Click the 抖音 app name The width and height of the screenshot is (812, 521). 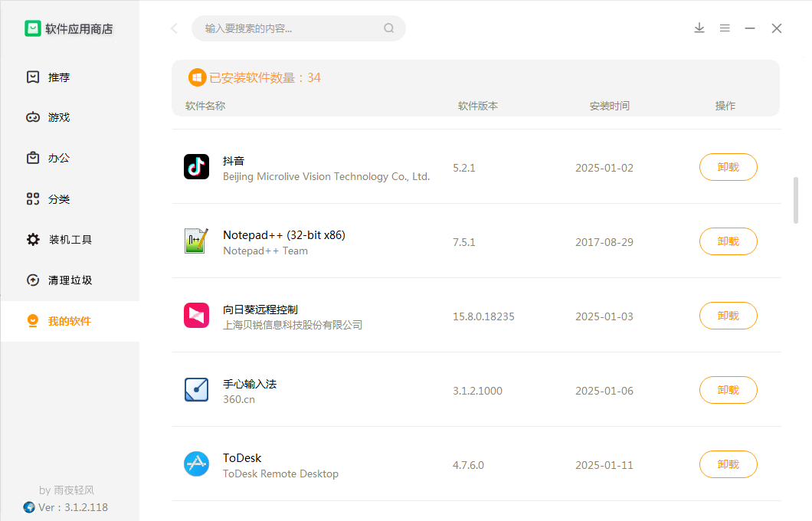pos(234,161)
